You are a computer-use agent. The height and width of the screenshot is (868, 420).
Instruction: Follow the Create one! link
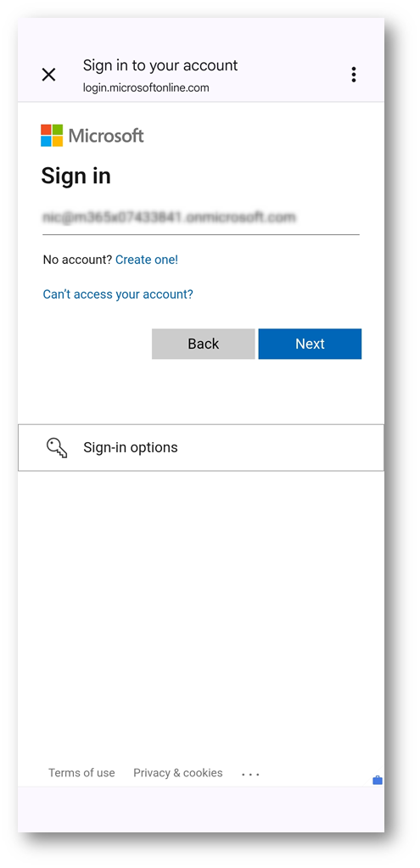point(147,260)
